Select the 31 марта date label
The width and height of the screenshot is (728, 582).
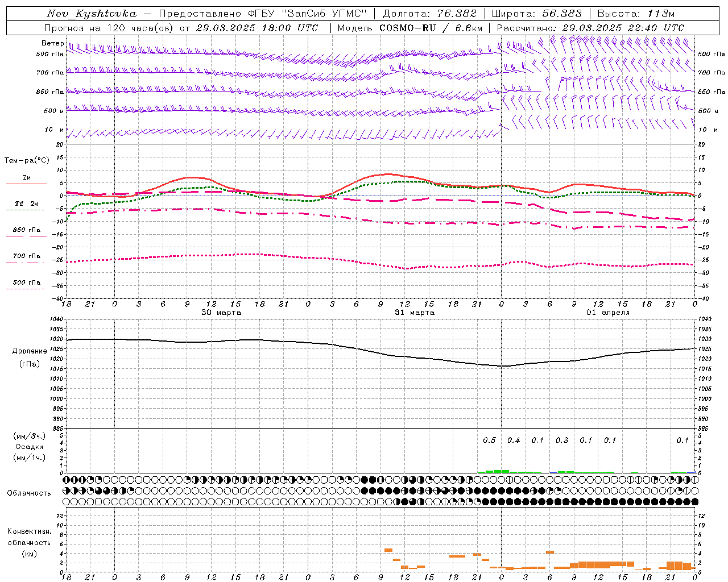(x=415, y=312)
